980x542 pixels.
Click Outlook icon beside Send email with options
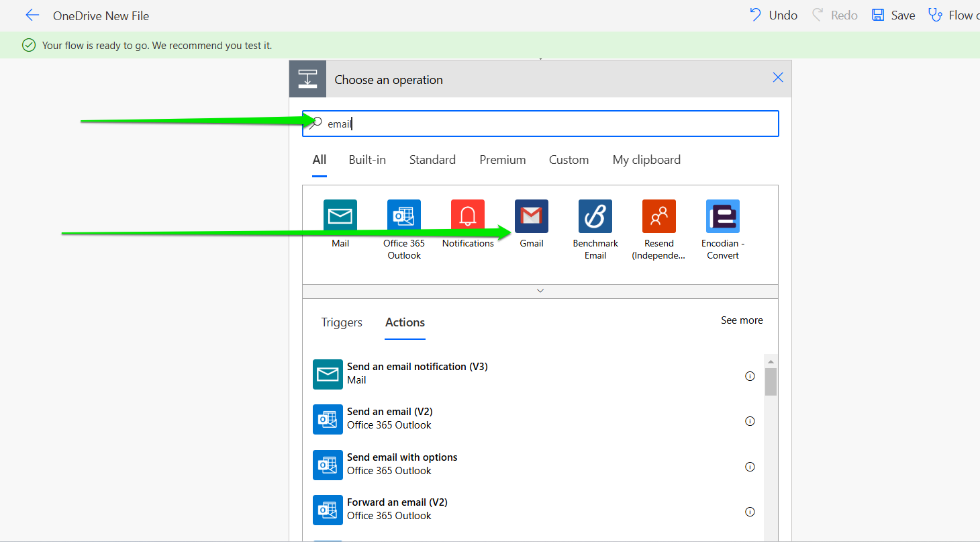[328, 465]
